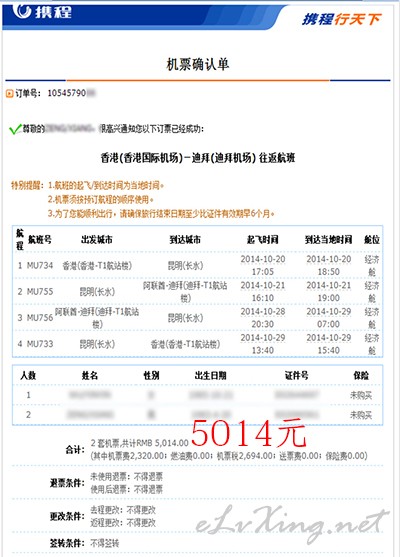Click 未购买 for passenger 1
The image size is (400, 557).
(361, 395)
